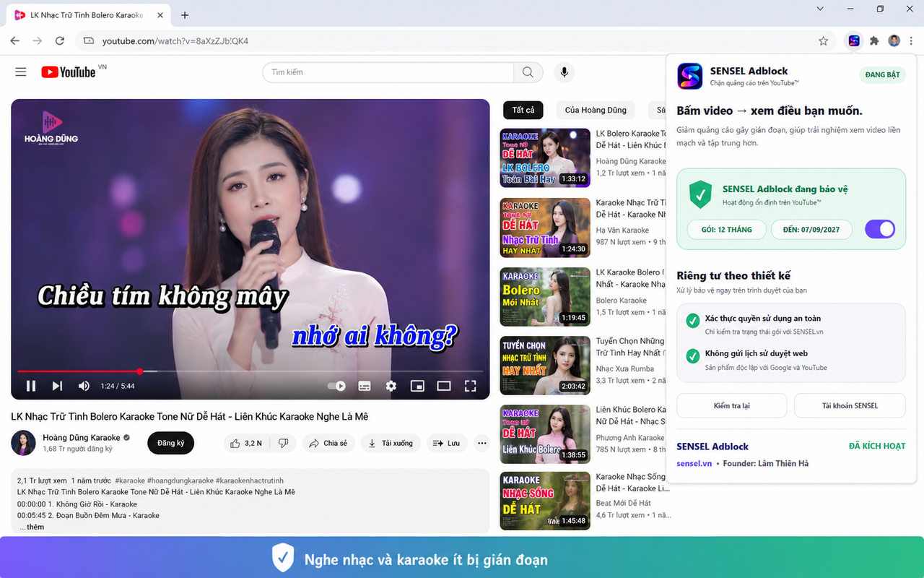Image resolution: width=924 pixels, height=578 pixels.
Task: Enter fullscreen video mode
Action: [471, 386]
